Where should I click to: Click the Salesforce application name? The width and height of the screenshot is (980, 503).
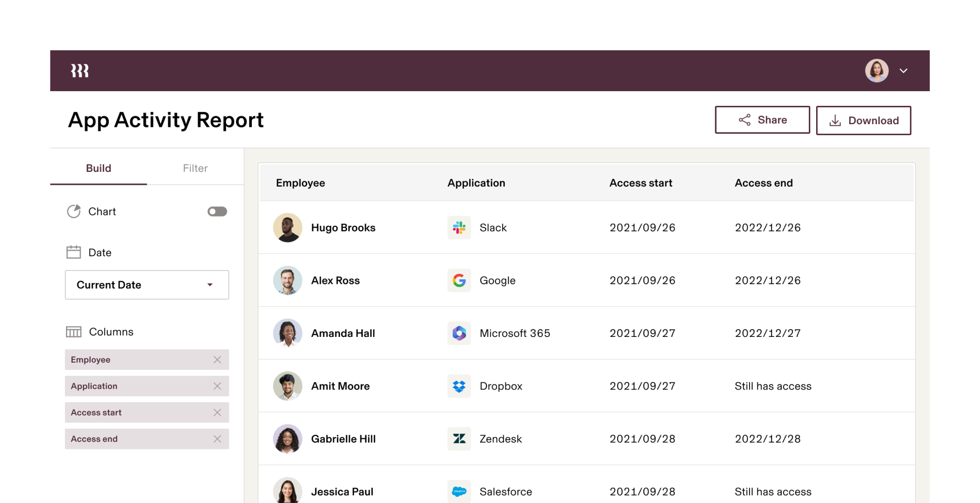pyautogui.click(x=506, y=492)
